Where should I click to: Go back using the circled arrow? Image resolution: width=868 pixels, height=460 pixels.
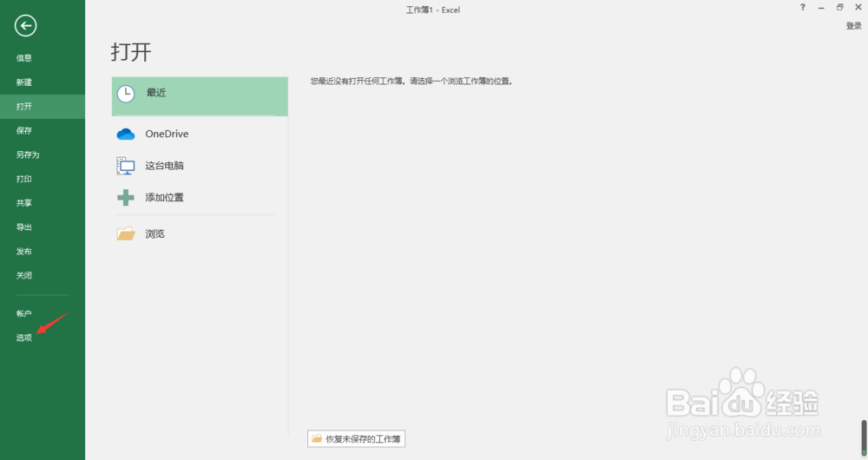[x=25, y=25]
